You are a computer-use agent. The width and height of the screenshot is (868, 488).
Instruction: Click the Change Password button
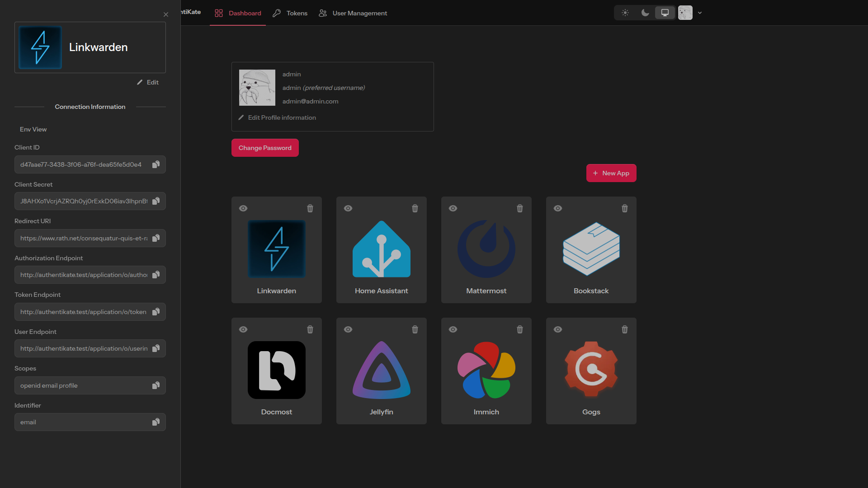[265, 148]
